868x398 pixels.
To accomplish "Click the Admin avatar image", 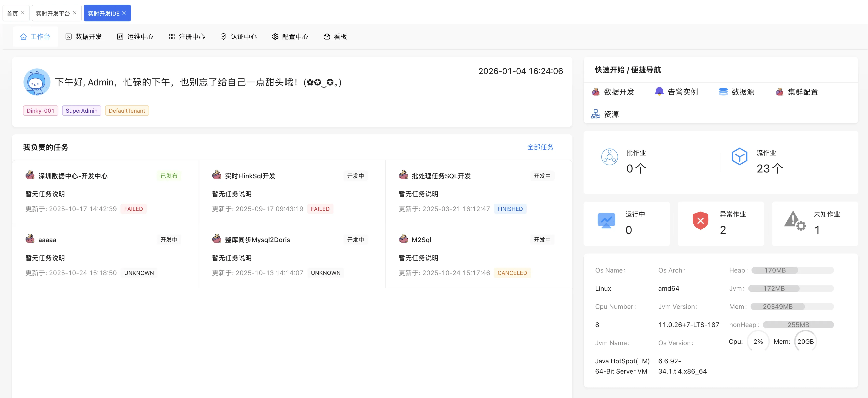I will 37,82.
